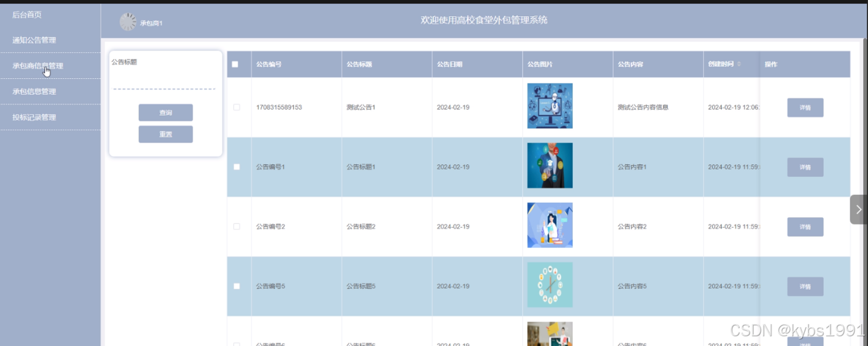The width and height of the screenshot is (868, 346).
Task: Click the 公告图片 column header
Action: click(540, 64)
